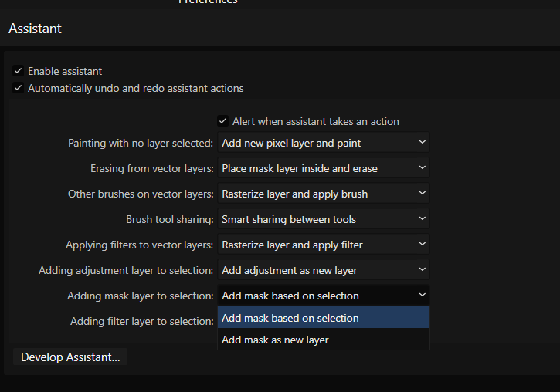Click the Adding filter layer to selection label
Screen dimensions: 560x392
point(141,321)
